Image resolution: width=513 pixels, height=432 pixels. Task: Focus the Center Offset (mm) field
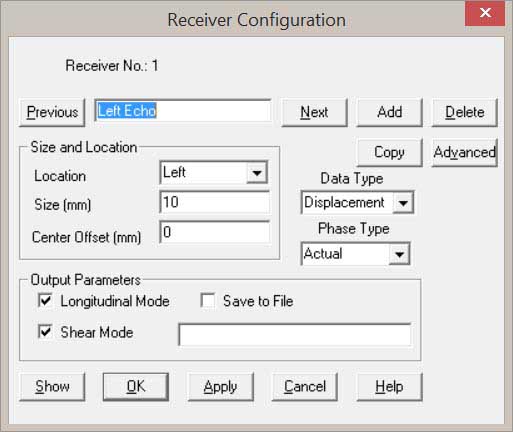coord(215,232)
